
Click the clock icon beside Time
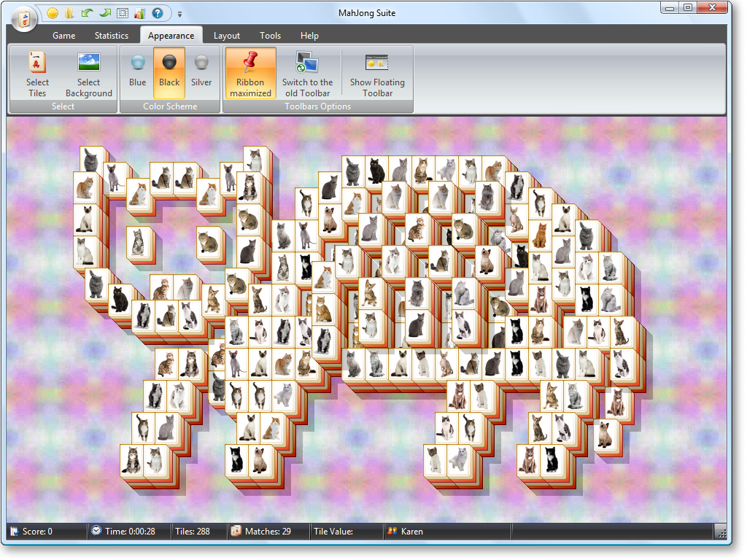pyautogui.click(x=97, y=531)
